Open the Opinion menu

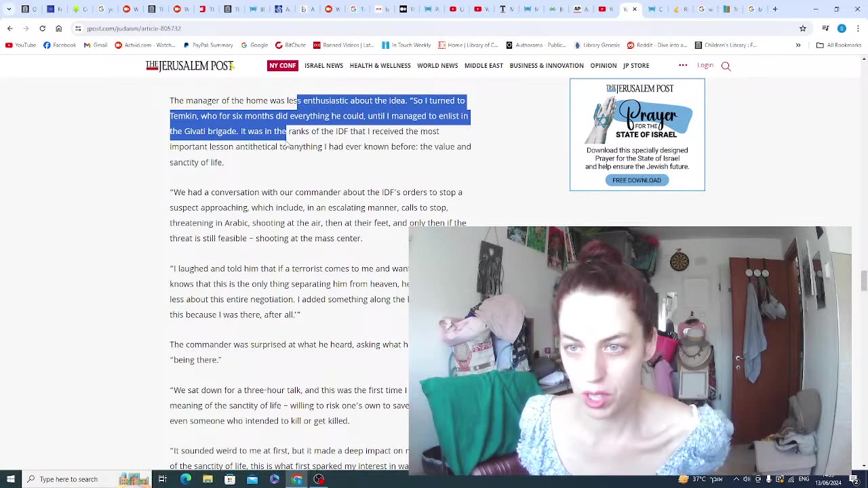tap(603, 66)
